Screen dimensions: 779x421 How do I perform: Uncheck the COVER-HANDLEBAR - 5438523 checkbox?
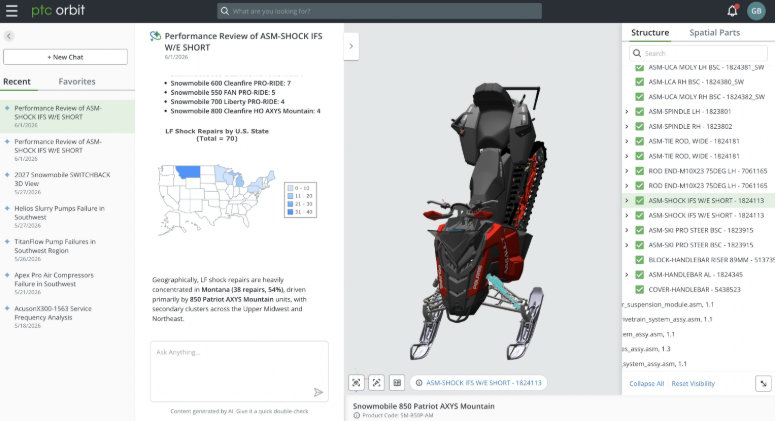[x=639, y=289]
